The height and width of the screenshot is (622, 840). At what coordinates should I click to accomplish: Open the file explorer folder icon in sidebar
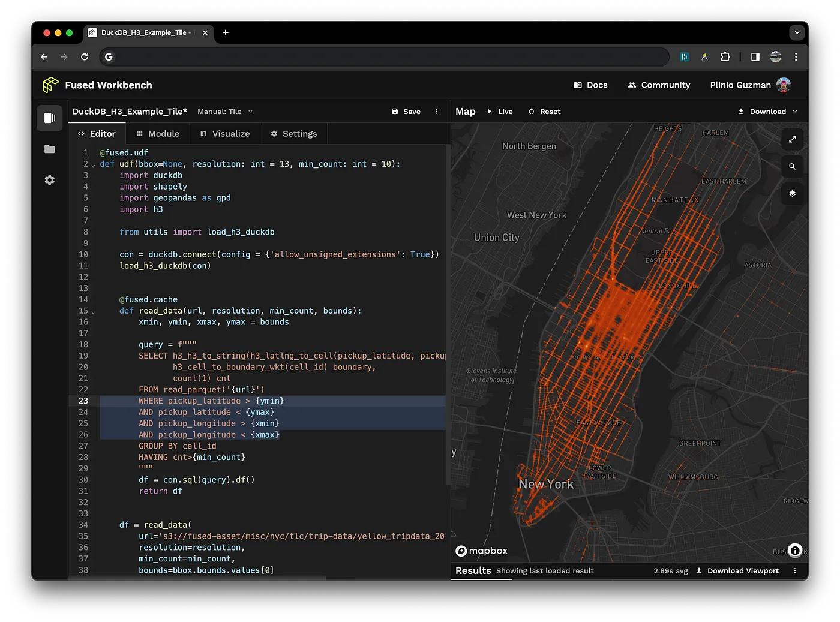[50, 149]
